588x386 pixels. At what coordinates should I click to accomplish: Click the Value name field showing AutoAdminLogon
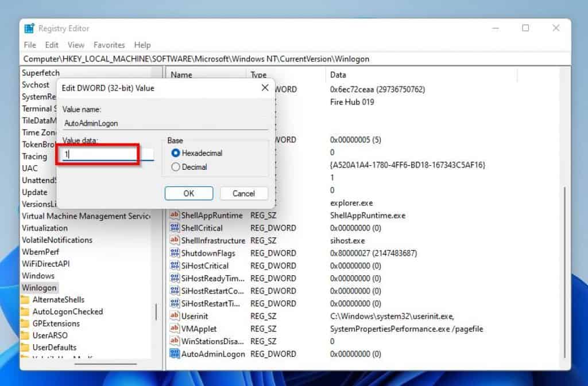[x=165, y=123]
